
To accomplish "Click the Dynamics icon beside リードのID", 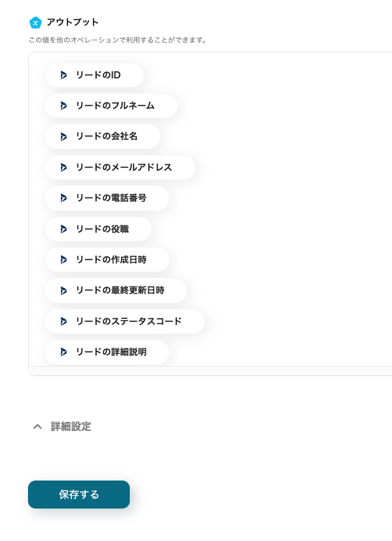I will coord(63,75).
